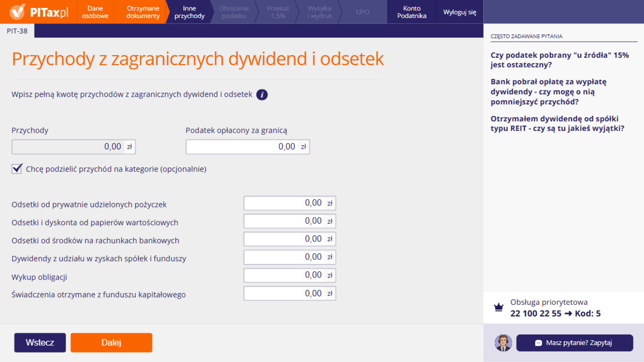Open the info tooltip about foreign dividend income
The width and height of the screenshot is (644, 362).
(261, 94)
